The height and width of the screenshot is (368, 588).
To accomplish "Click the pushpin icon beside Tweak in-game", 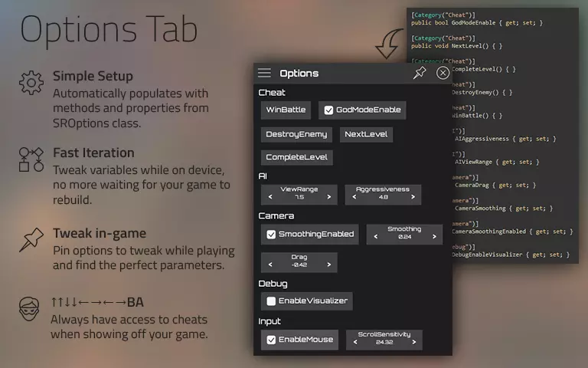I will tap(31, 239).
